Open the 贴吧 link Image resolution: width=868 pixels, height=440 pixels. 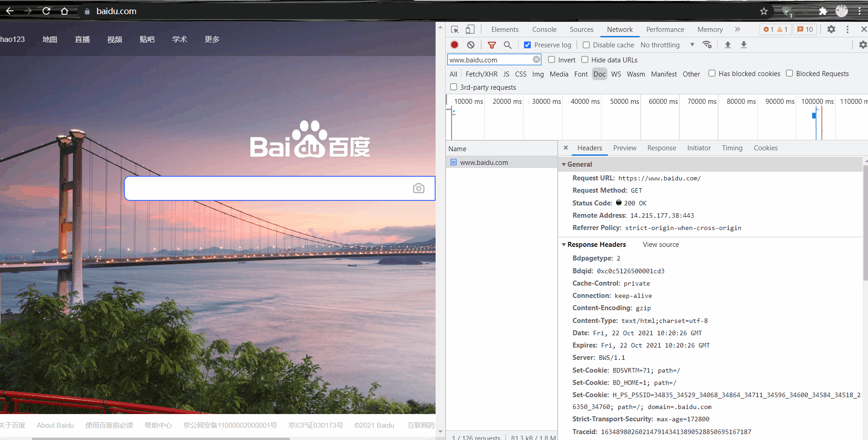pyautogui.click(x=147, y=39)
